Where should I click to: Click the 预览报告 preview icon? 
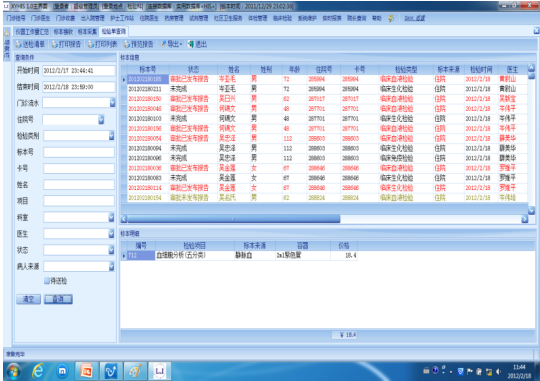(127, 44)
